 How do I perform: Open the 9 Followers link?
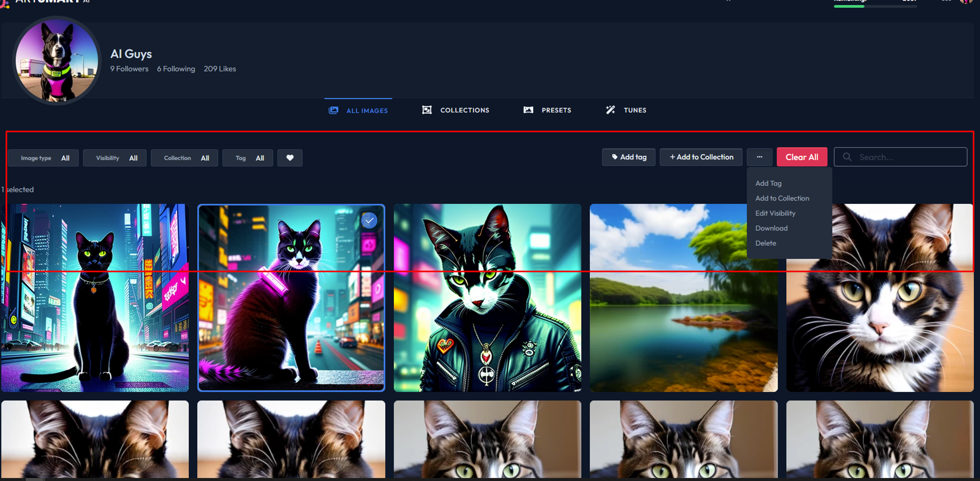tap(129, 69)
